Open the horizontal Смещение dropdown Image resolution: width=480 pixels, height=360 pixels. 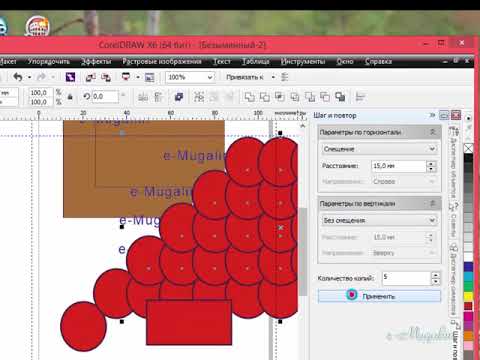tap(379, 149)
